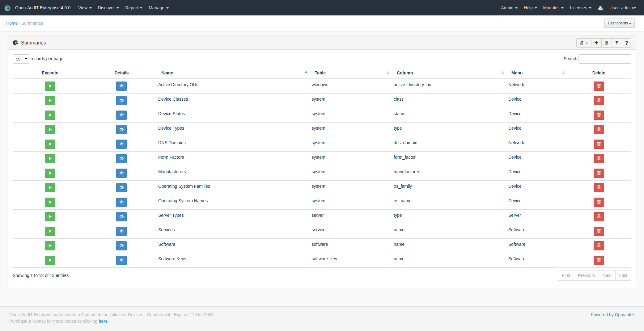The image size is (644, 331).
Task: Expand the Dashboards dropdown
Action: click(x=619, y=23)
